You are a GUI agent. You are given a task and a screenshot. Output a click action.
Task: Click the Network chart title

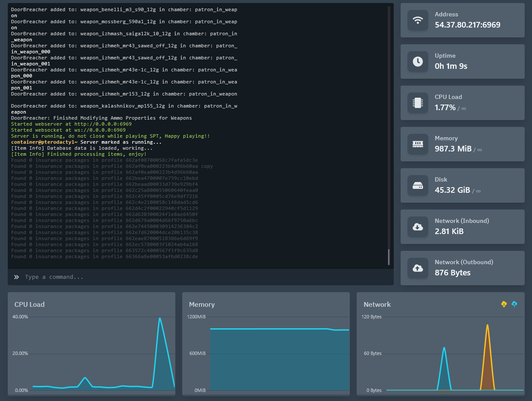pyautogui.click(x=377, y=304)
